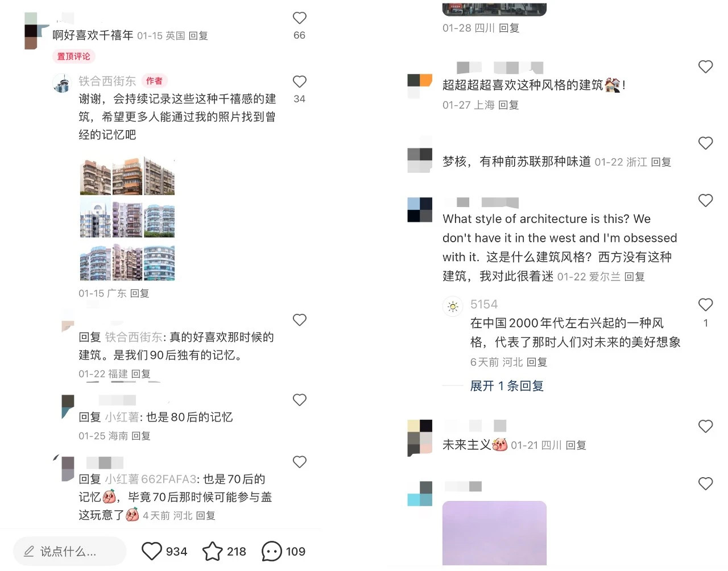728x571 pixels.
Task: Open the top-left building photo in the grid
Action: pos(96,177)
